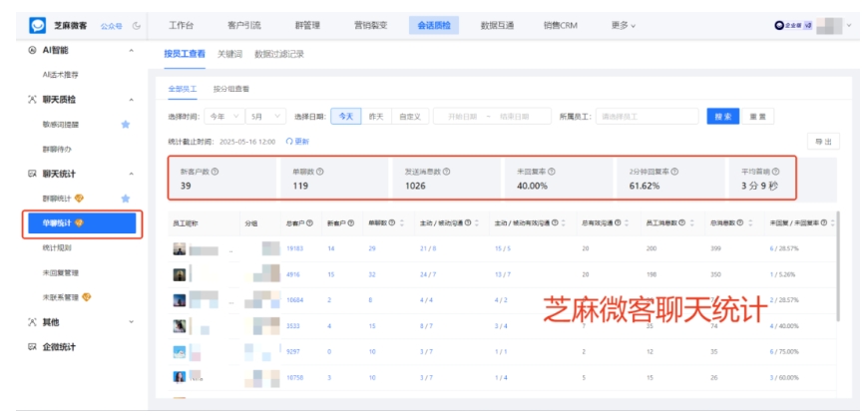Collapse the AI智能 sidebar section

click(x=131, y=51)
